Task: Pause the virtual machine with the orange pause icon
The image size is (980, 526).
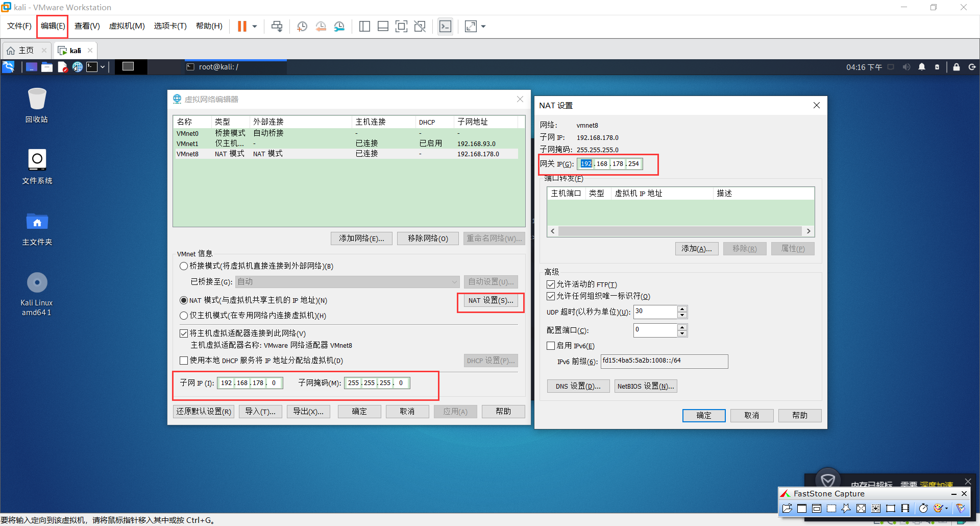Action: pos(242,26)
